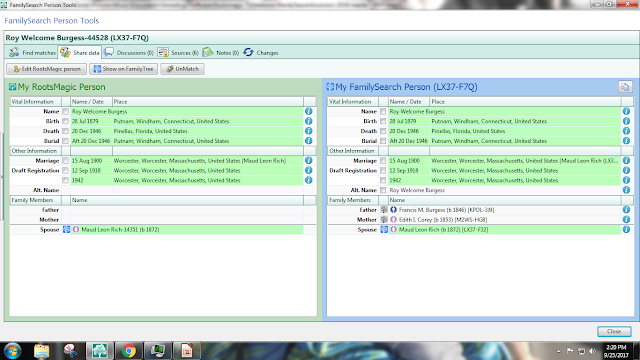This screenshot has width=640, height=360.
Task: Check FamilySearch Alt. Name checkbox
Action: [383, 190]
